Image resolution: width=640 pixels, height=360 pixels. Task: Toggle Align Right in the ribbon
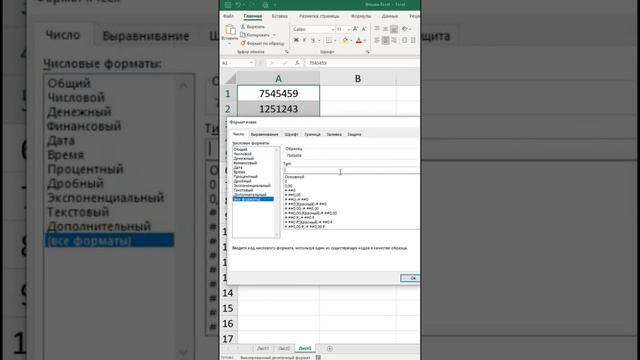[394, 40]
